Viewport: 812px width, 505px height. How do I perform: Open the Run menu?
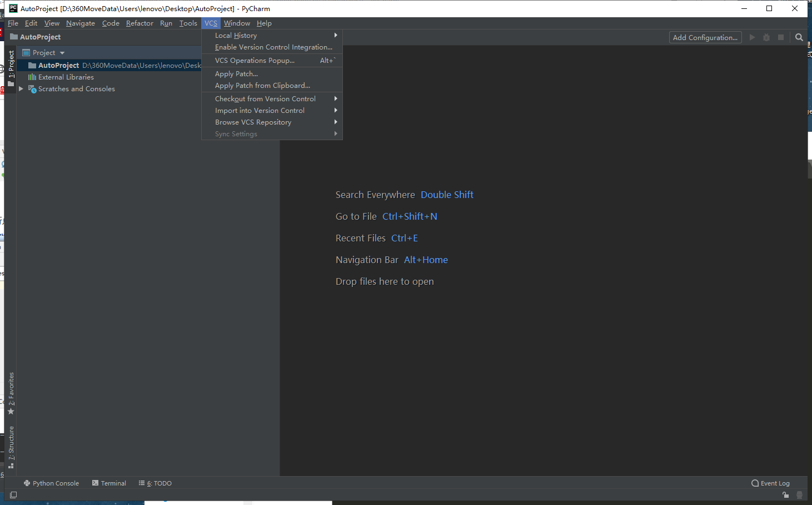pyautogui.click(x=166, y=23)
